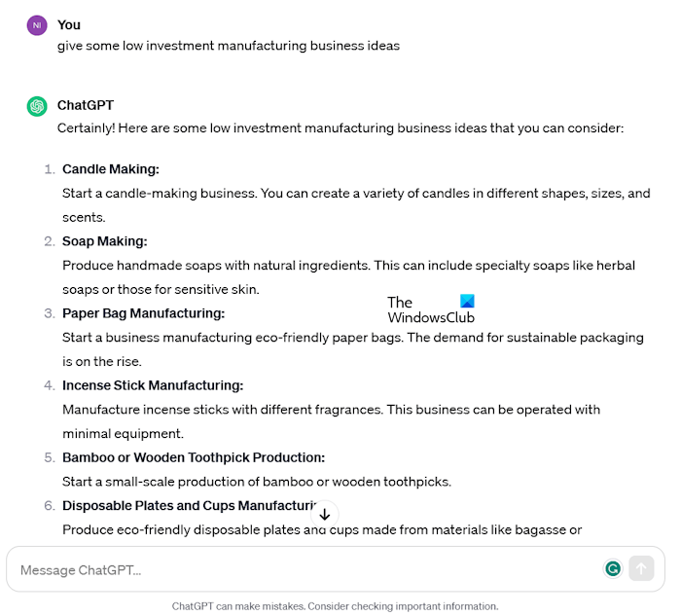Focus the Message ChatGPT input field

pyautogui.click(x=292, y=569)
